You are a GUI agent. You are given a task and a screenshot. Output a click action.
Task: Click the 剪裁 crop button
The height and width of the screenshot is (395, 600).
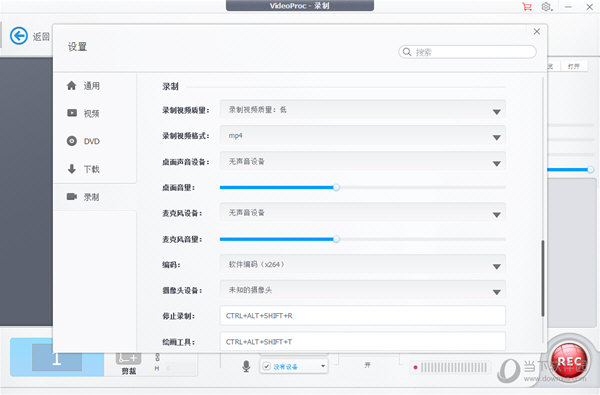(129, 364)
